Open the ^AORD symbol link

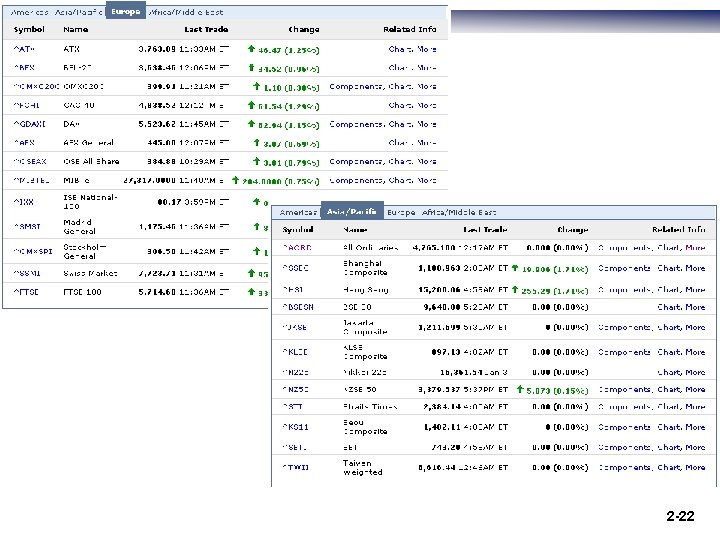(x=297, y=248)
